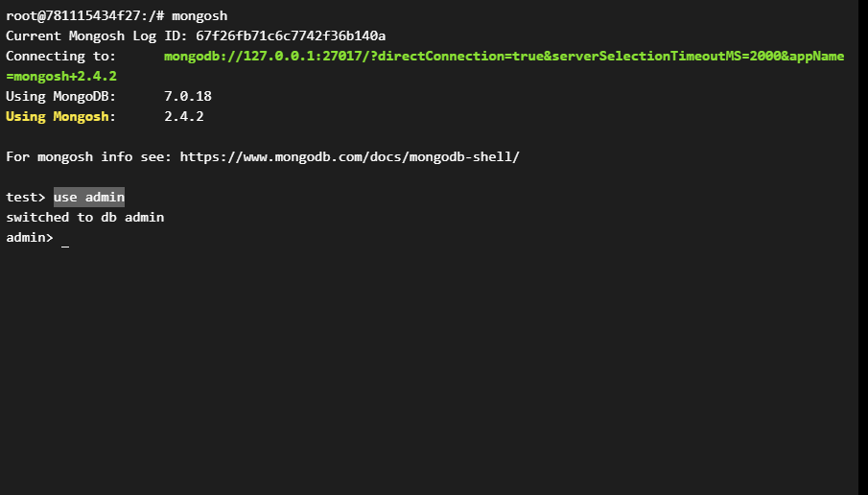Click the Mongosh Log ID 67f26fb71c6c7742f36b140a
This screenshot has height=495, width=868.
pyautogui.click(x=291, y=35)
